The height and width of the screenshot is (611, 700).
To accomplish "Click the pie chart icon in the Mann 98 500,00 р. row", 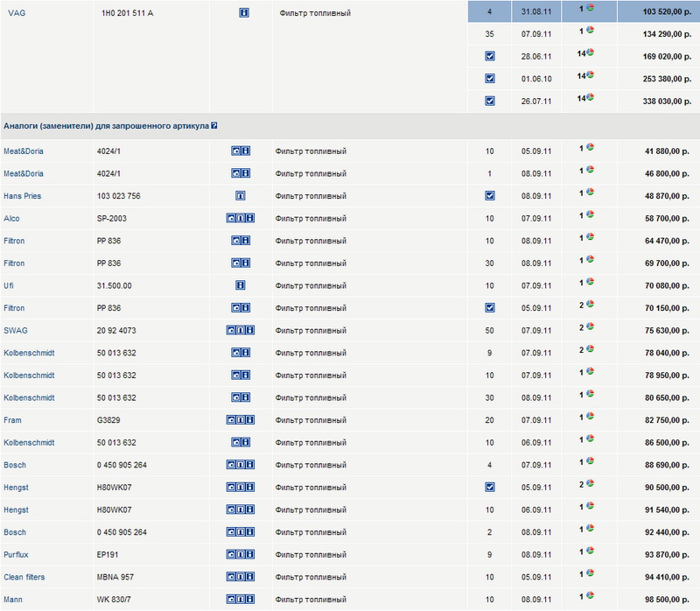I will tap(590, 595).
